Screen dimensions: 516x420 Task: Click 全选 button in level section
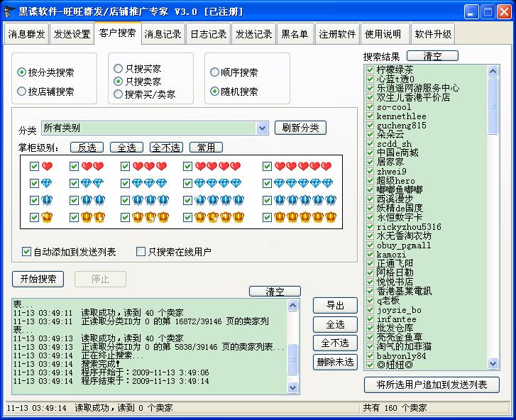(127, 148)
